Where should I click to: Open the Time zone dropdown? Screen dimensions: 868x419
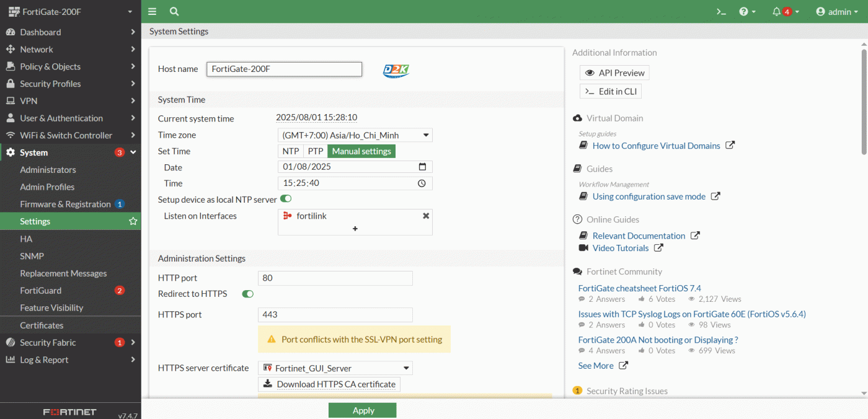tap(355, 135)
